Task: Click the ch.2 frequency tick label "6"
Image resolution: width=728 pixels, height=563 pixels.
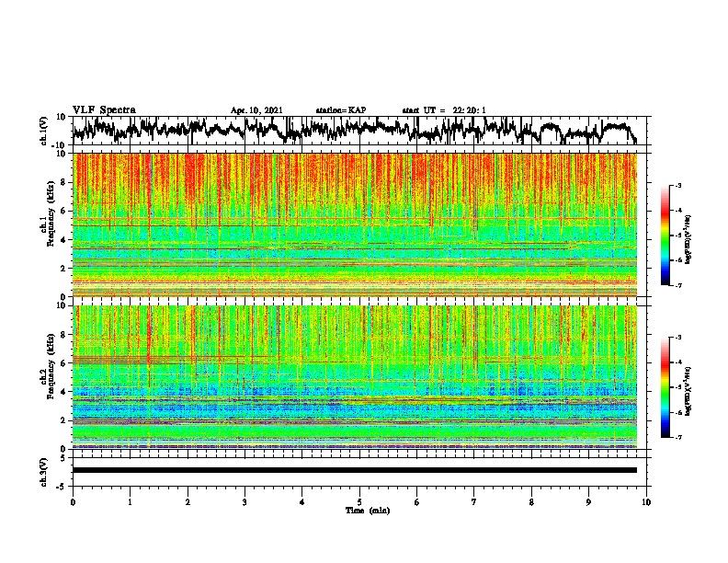Action: tap(64, 362)
